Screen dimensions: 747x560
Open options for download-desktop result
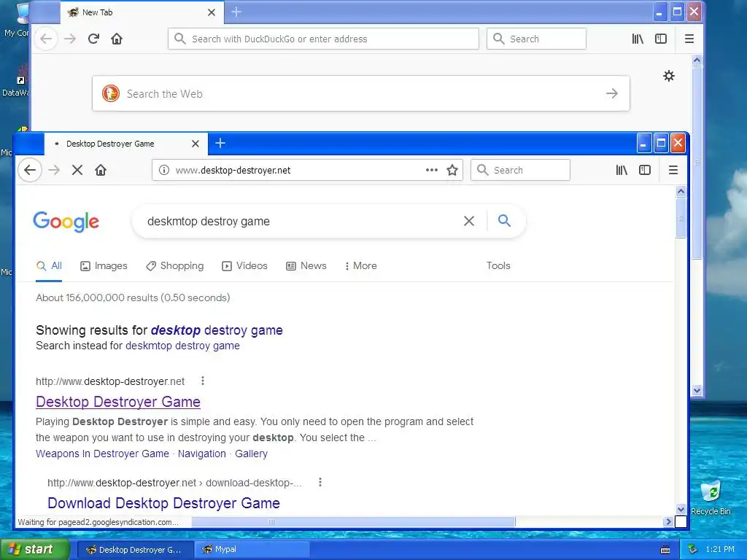pos(320,483)
